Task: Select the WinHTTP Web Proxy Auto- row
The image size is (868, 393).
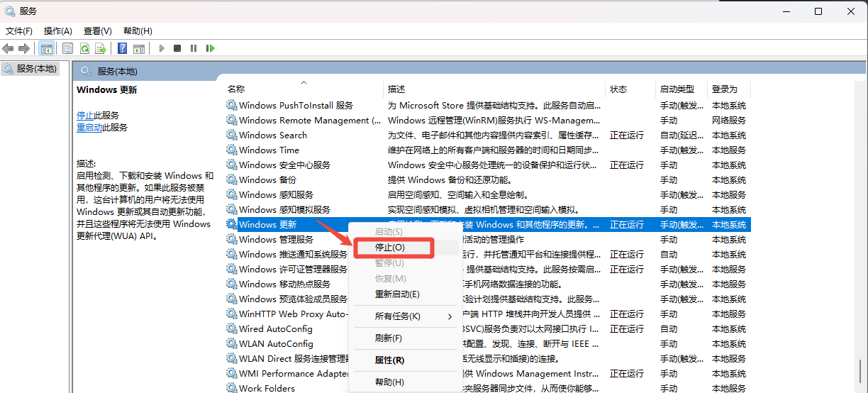Action: 487,314
